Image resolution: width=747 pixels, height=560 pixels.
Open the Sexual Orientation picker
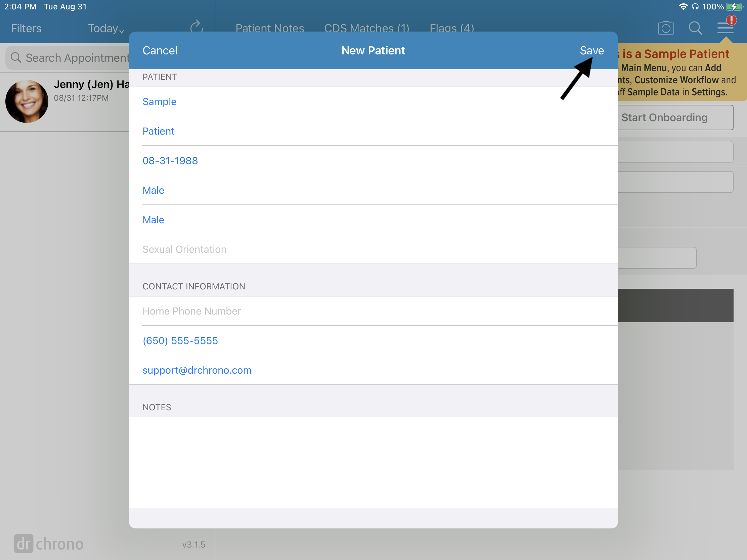pos(373,249)
